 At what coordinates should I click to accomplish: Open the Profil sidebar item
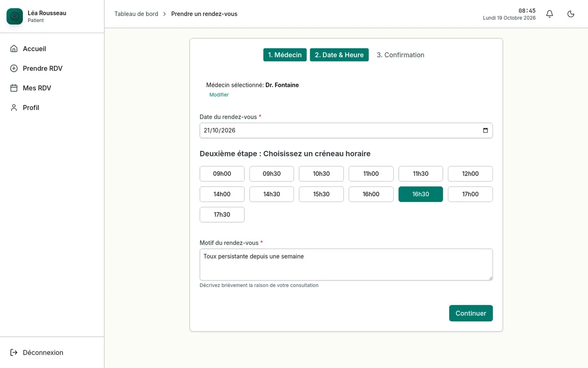[x=52, y=108]
